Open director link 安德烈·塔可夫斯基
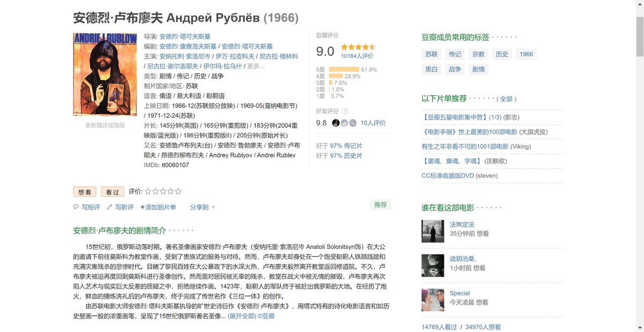 tap(185, 37)
